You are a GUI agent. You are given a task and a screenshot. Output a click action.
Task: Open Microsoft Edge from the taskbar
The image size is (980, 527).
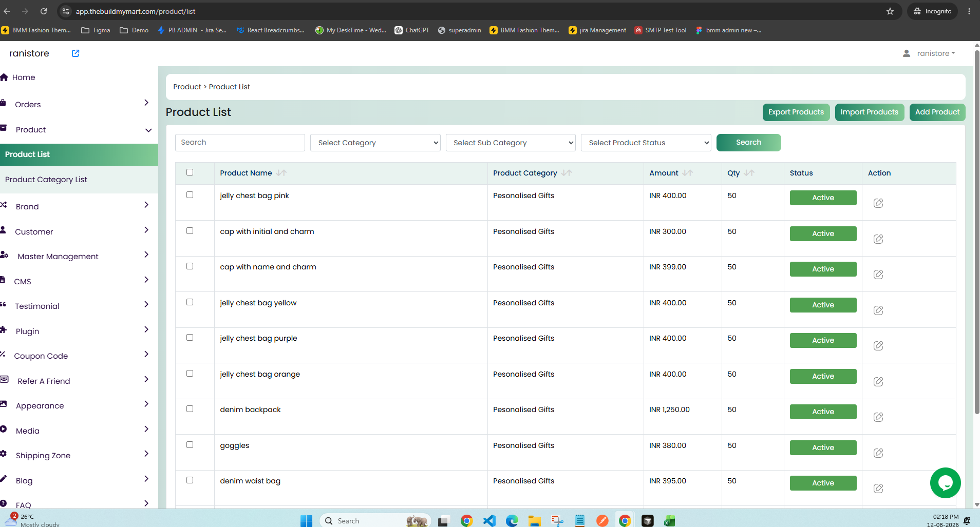pos(512,521)
